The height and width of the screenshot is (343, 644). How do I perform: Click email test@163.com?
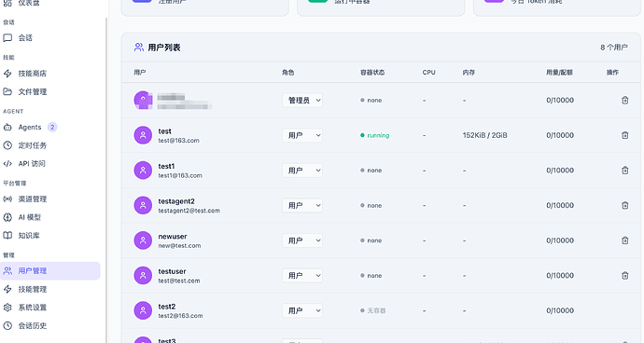pyautogui.click(x=178, y=141)
